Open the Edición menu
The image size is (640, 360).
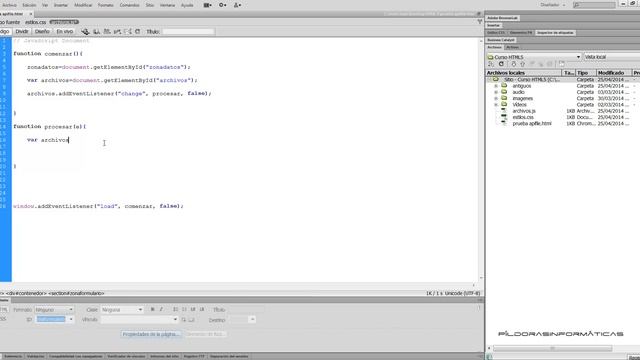[29, 5]
